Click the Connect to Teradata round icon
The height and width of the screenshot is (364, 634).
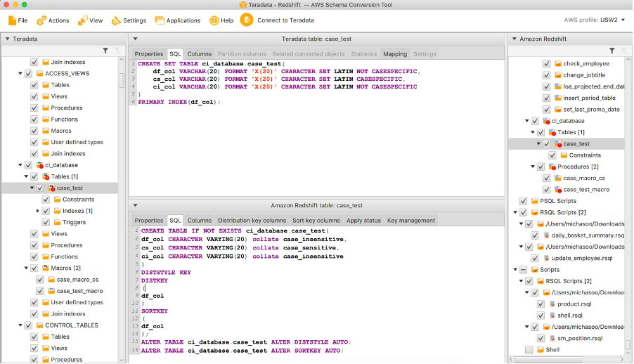pyautogui.click(x=247, y=20)
